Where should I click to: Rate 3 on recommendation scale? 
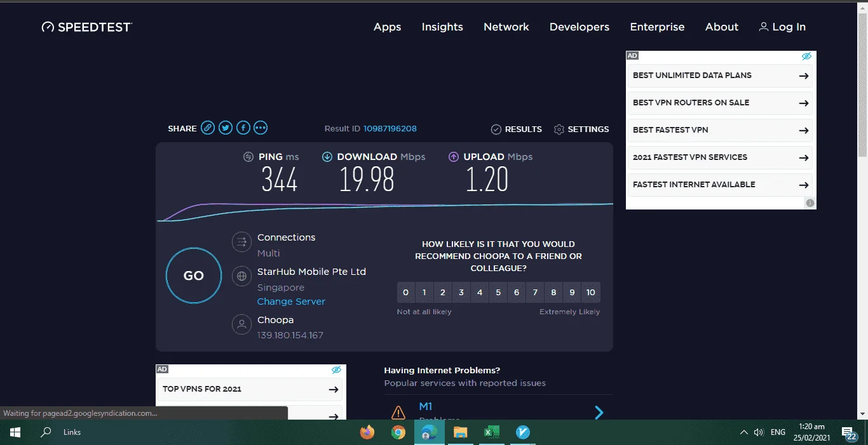461,293
